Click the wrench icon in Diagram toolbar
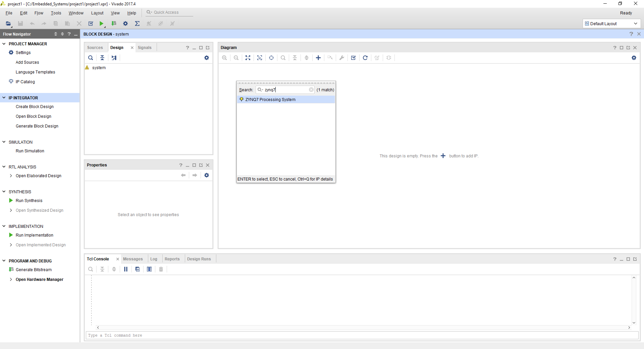The image size is (644, 349). (x=342, y=58)
